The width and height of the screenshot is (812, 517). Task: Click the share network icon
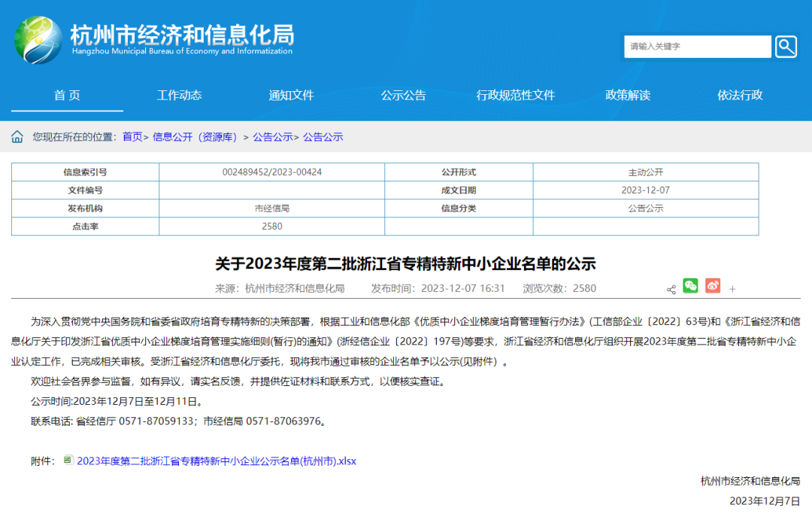pyautogui.click(x=671, y=289)
